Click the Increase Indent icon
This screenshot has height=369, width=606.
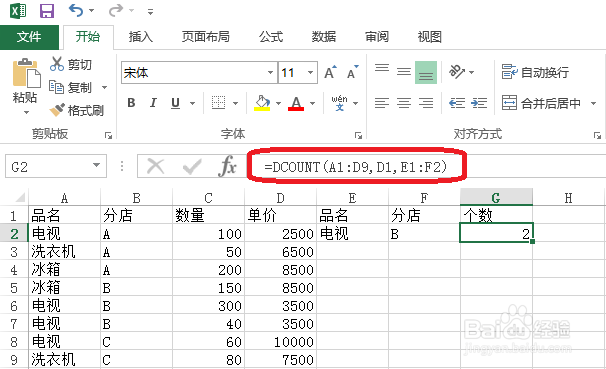(x=479, y=103)
